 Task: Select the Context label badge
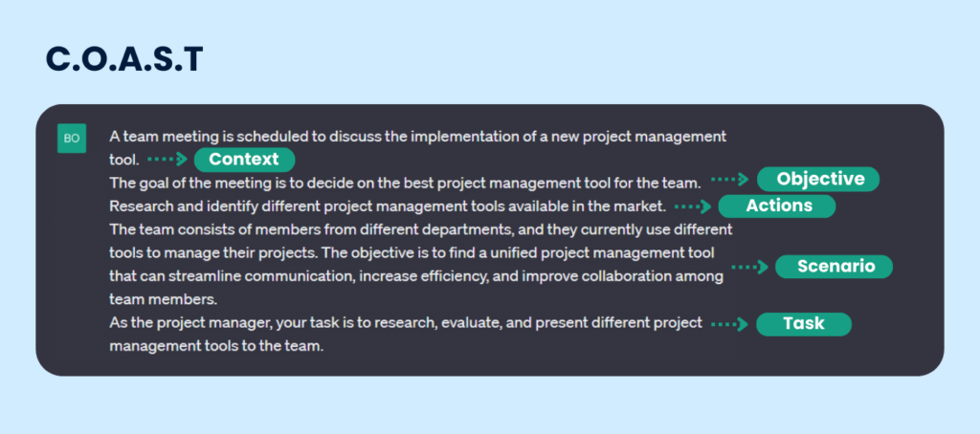(244, 160)
